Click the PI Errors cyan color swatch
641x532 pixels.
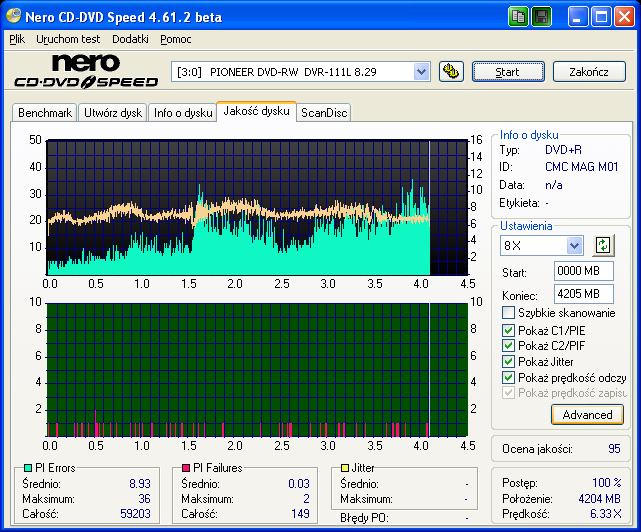click(28, 468)
